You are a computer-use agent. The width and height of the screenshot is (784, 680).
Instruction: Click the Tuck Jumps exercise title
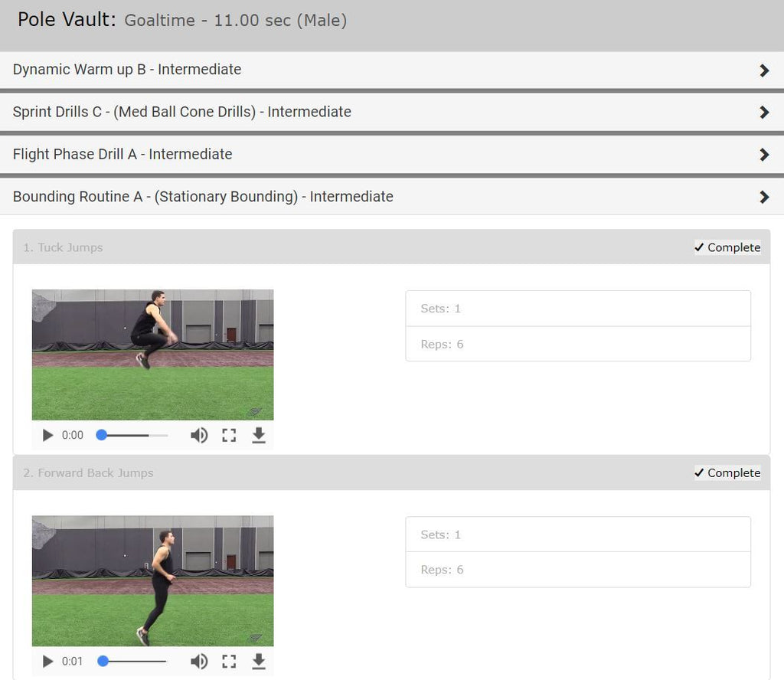pos(63,247)
